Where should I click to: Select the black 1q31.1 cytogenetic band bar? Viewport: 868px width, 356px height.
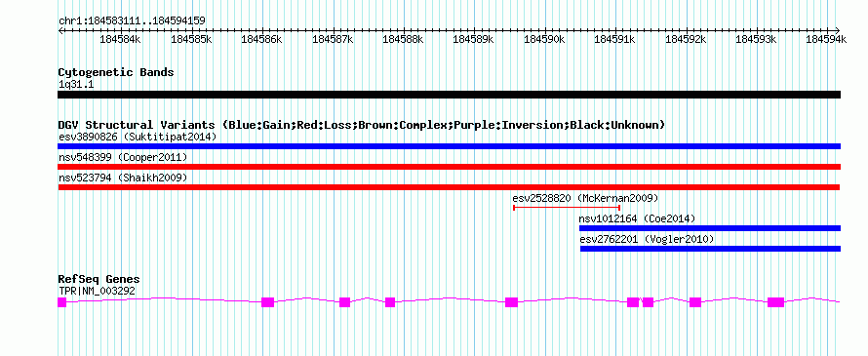449,95
